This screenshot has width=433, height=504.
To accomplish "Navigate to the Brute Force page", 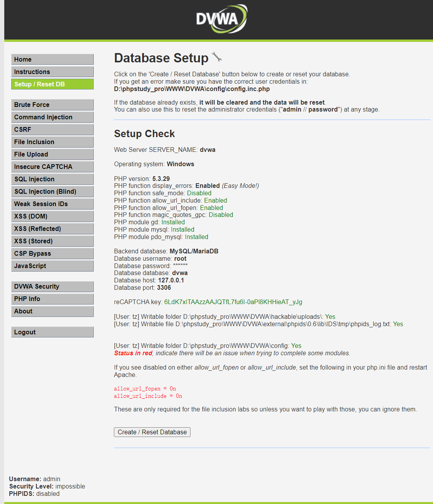I will coord(52,105).
